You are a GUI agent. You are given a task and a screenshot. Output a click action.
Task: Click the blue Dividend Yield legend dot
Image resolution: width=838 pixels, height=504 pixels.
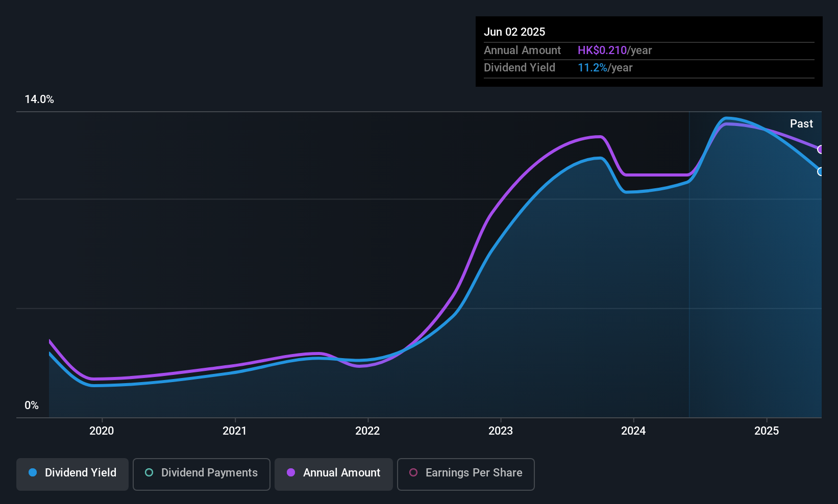[33, 472]
